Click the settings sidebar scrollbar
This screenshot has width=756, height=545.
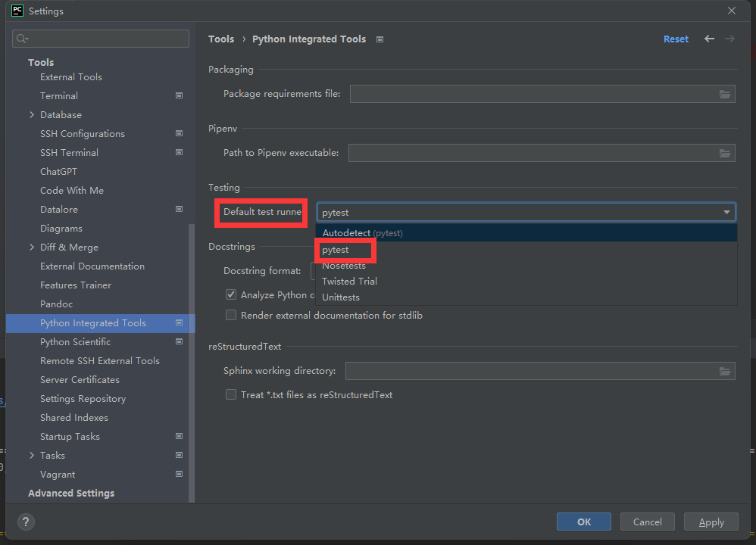pyautogui.click(x=192, y=363)
